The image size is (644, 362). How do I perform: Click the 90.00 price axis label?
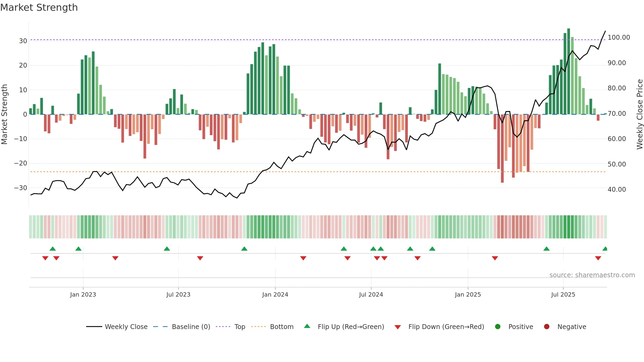[617, 63]
